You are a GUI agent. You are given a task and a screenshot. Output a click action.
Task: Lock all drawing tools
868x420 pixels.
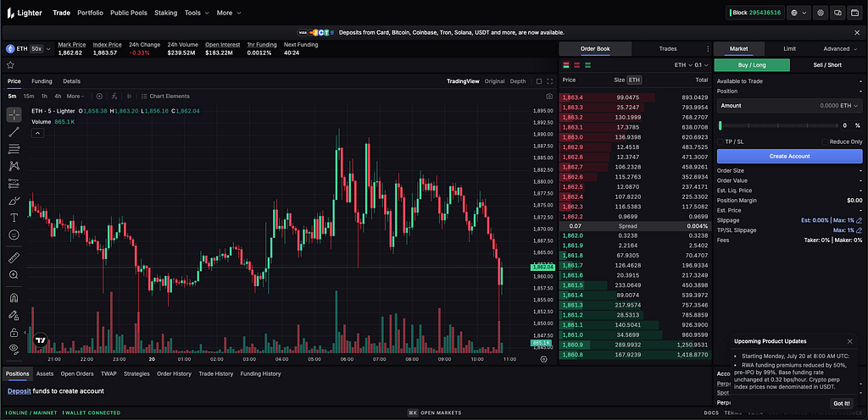coord(14,332)
